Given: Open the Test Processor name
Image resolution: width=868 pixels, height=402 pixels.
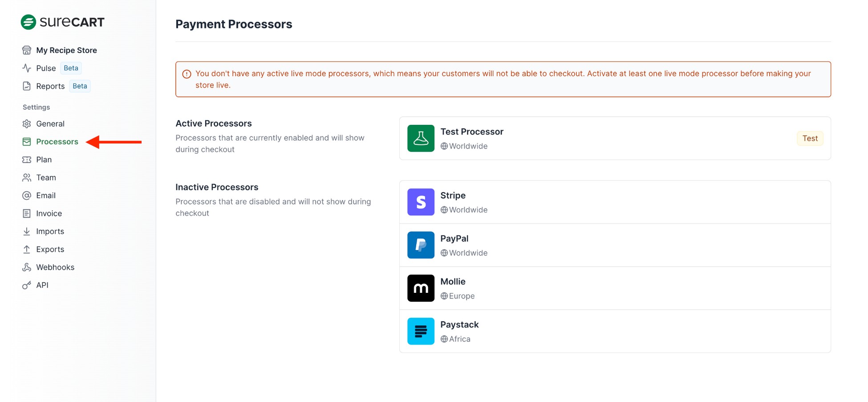Looking at the screenshot, I should click(x=472, y=131).
